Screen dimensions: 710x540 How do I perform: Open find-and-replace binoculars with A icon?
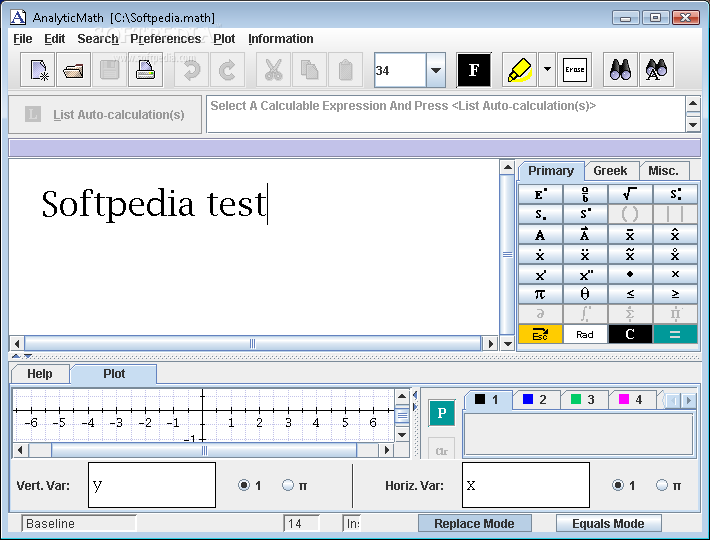[x=657, y=70]
